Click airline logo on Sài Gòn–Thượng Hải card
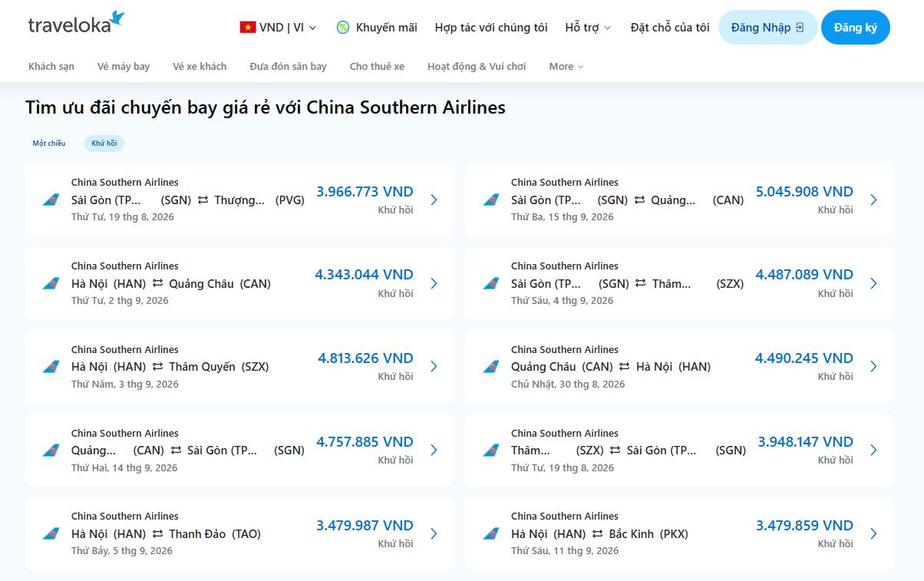The image size is (924, 581). (51, 200)
